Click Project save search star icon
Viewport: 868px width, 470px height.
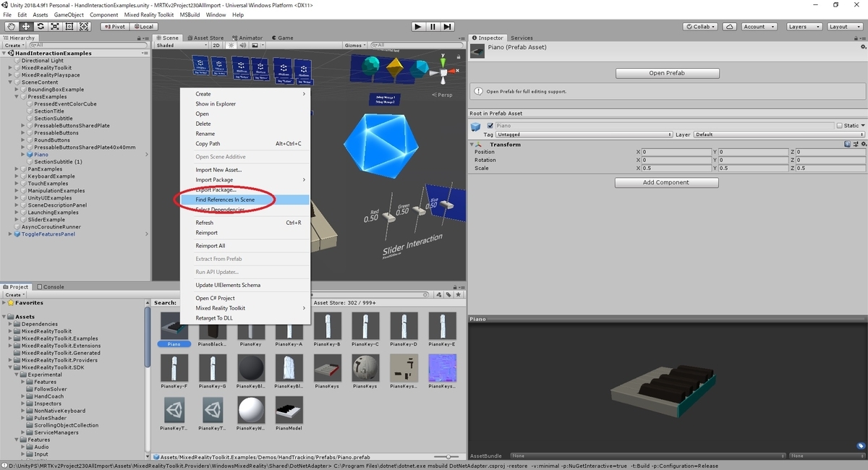458,294
